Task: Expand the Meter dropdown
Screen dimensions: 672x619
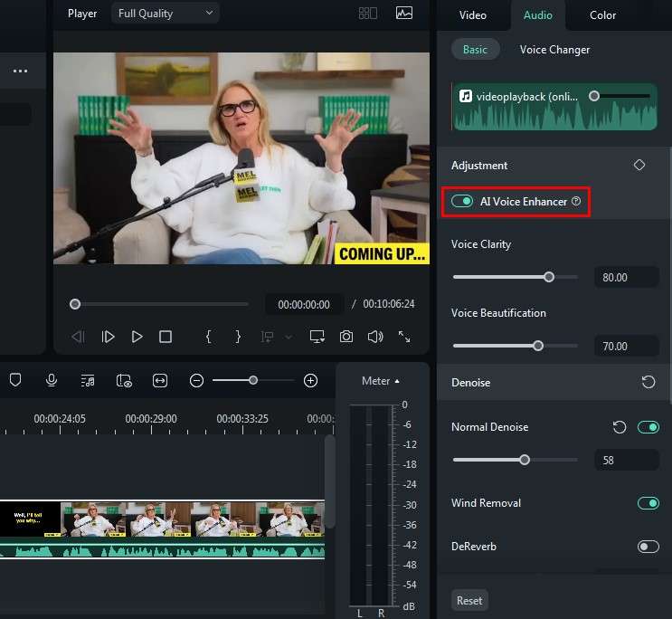Action: pos(380,381)
